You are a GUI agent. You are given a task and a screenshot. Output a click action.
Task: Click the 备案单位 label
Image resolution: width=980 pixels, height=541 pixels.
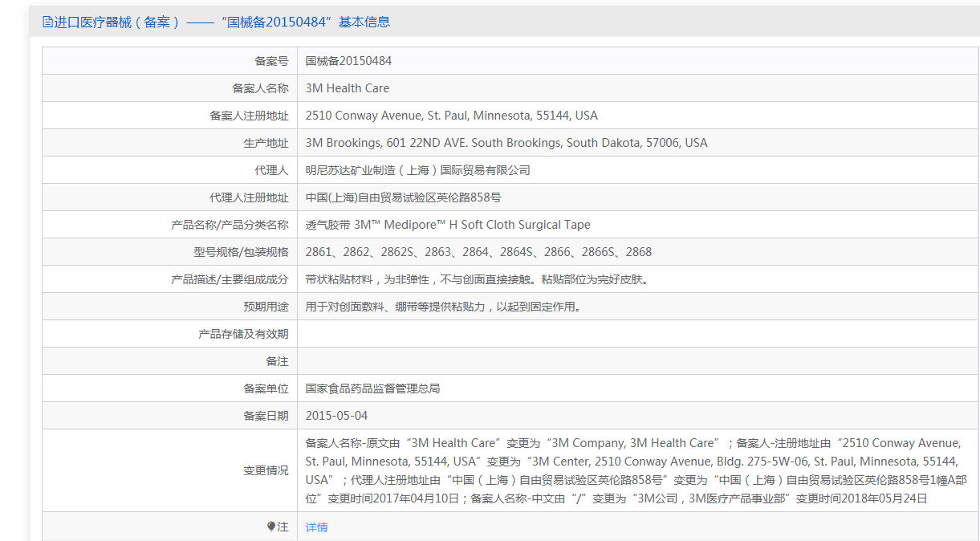click(x=266, y=388)
